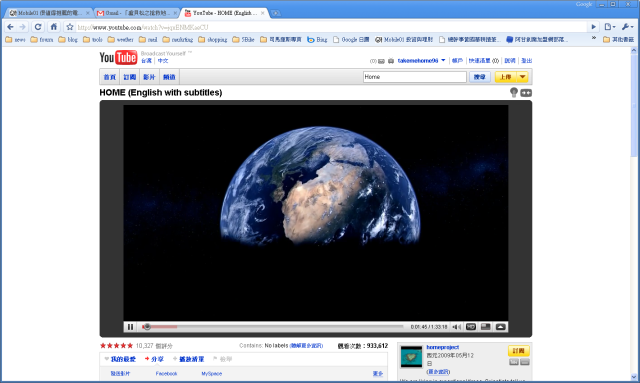Open the dropdown arrow beside 上傳
Screen dimensions: 640x383
click(522, 77)
